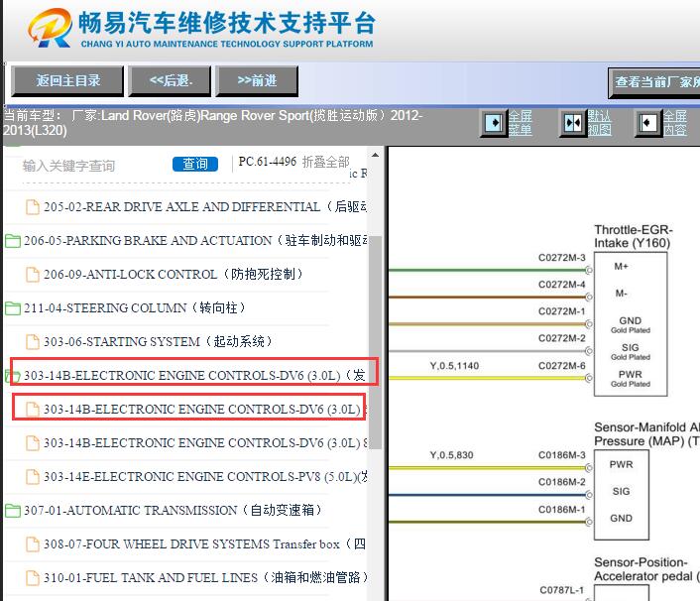Click the menu list scrollbar thumb
Image resolution: width=700 pixels, height=601 pixels.
[x=375, y=342]
